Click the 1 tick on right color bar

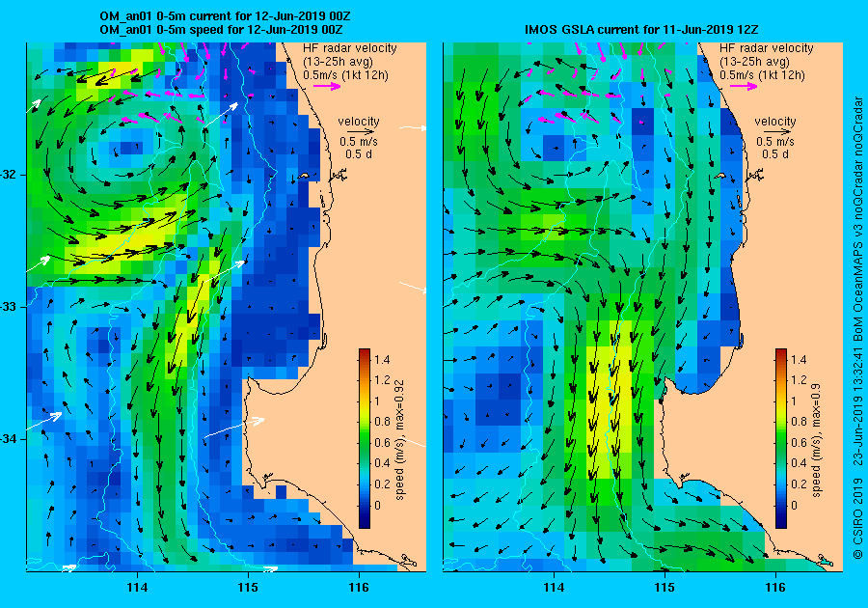tap(794, 401)
